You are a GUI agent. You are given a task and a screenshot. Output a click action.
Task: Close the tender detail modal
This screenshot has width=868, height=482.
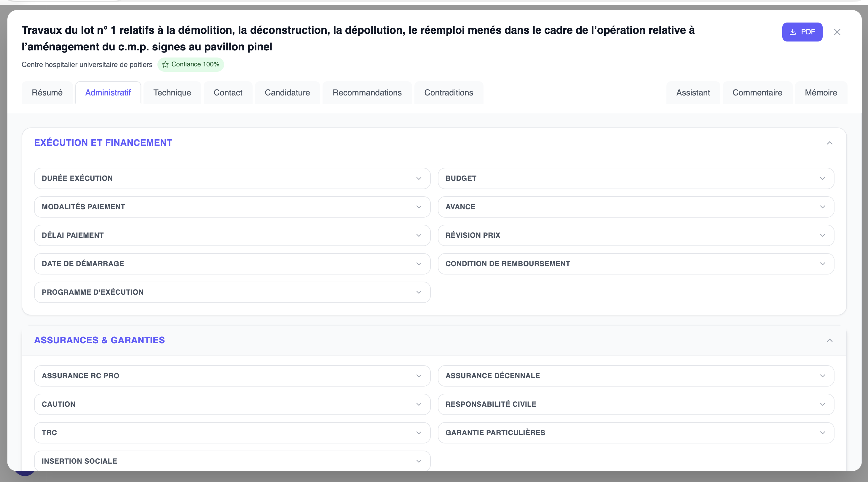(x=837, y=32)
